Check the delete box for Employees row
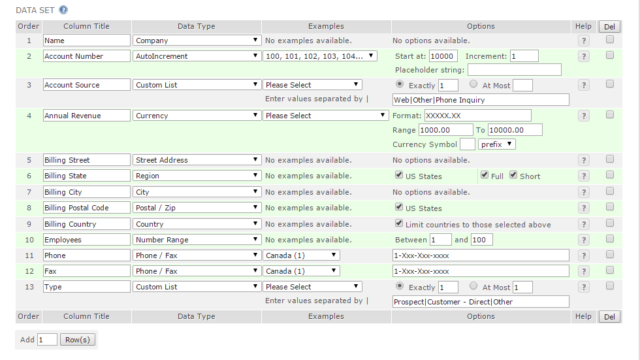Viewport: 640px width, 360px height. pyautogui.click(x=610, y=239)
